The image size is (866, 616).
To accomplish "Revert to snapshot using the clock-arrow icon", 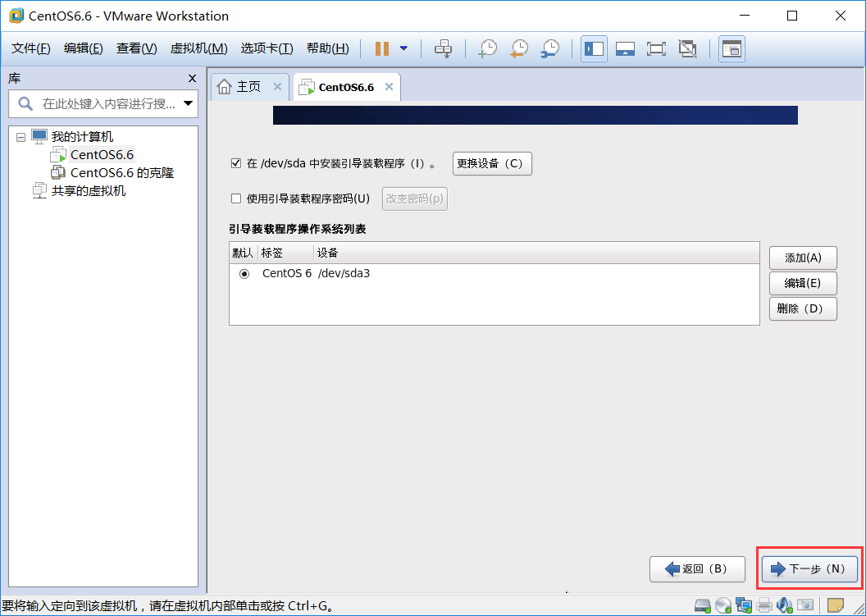I will click(x=518, y=48).
